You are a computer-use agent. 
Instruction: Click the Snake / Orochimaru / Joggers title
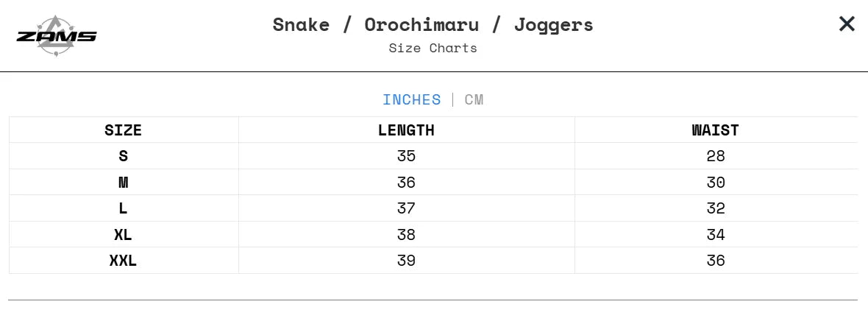[433, 24]
